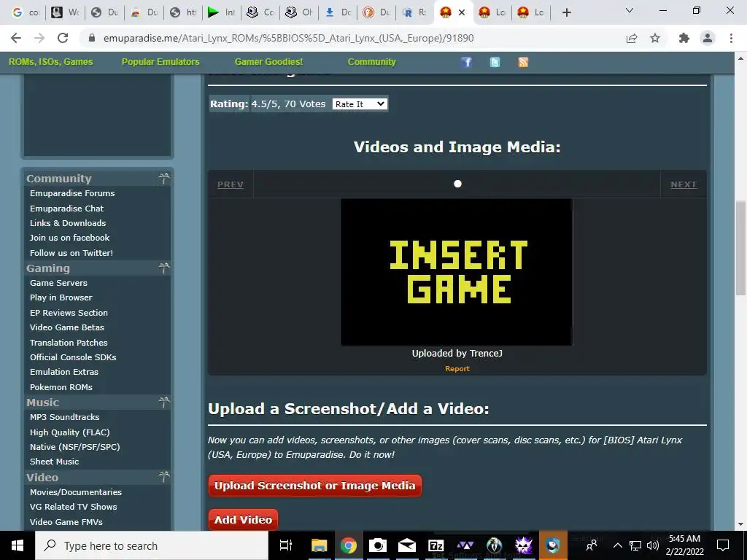
Task: Open the Emuparadise Chat link
Action: pyautogui.click(x=66, y=209)
